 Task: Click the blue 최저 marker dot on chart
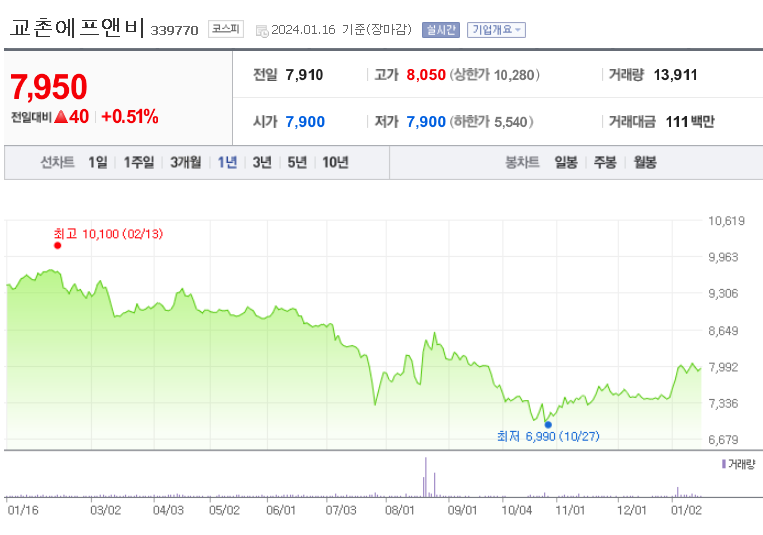click(548, 424)
